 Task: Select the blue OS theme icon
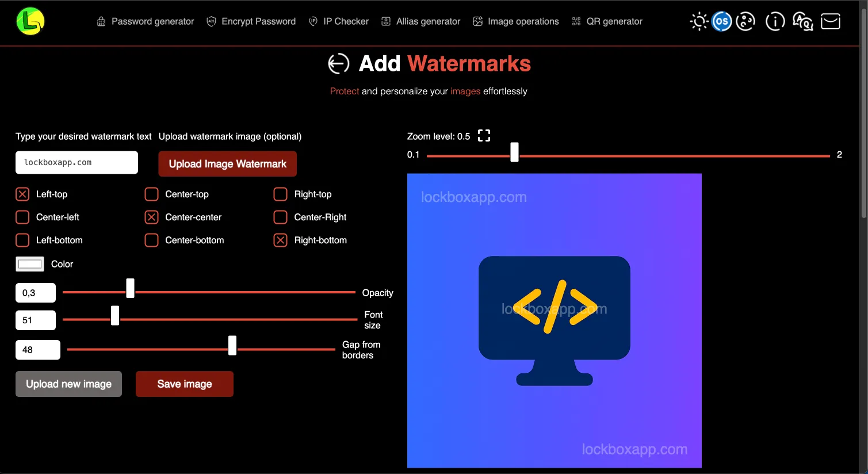click(721, 22)
